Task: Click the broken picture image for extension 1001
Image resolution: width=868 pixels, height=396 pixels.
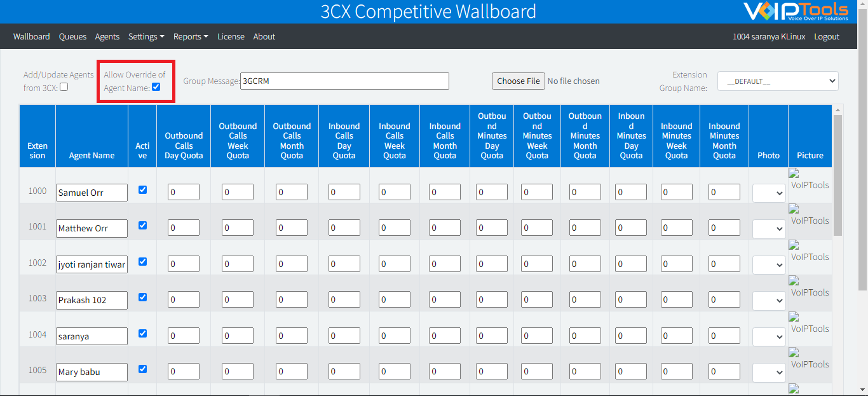Action: tap(809, 215)
